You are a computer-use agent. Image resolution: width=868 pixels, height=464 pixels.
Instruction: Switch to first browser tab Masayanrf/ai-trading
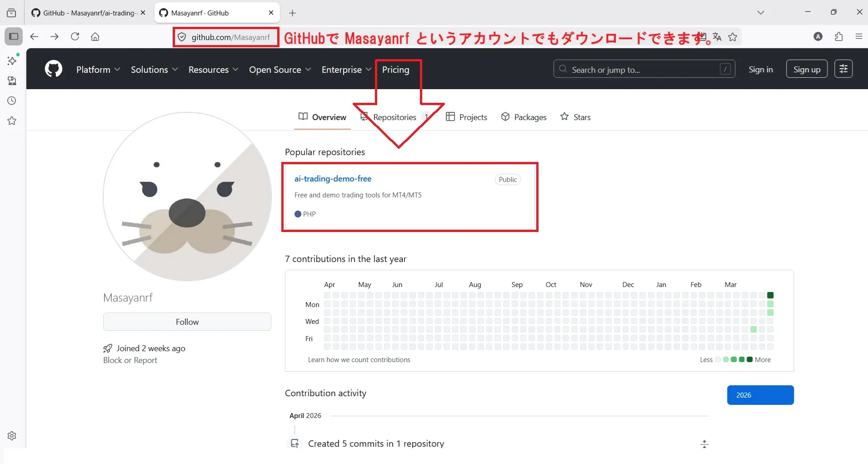(88, 13)
